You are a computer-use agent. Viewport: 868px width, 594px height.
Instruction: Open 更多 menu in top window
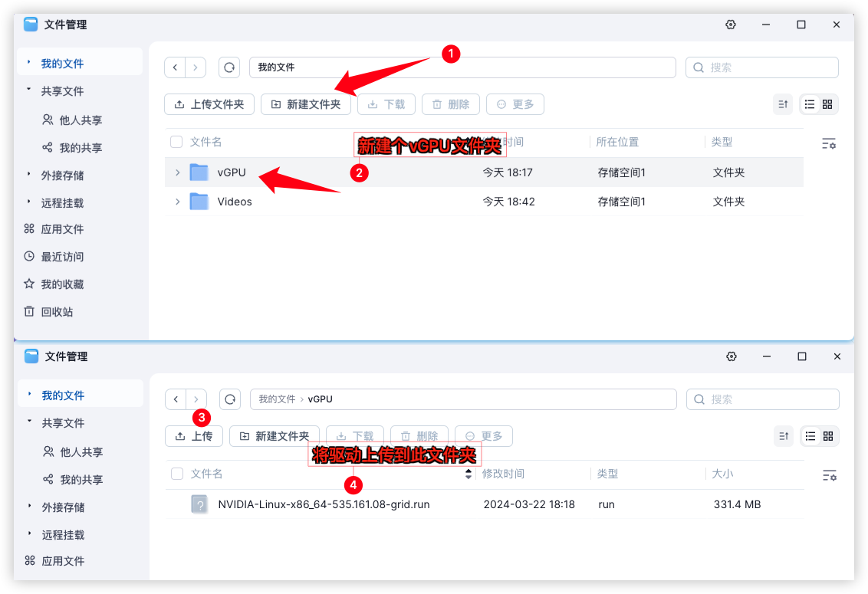coord(515,104)
